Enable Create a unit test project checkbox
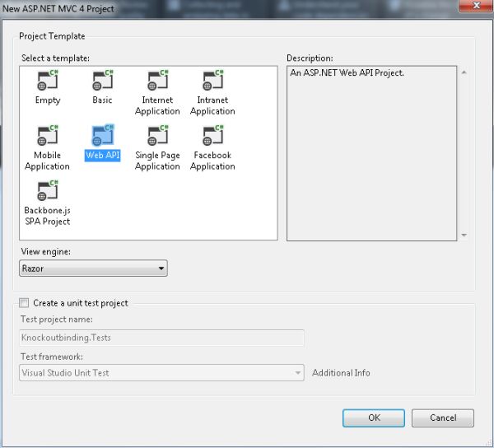Image resolution: width=494 pixels, height=448 pixels. pos(24,303)
